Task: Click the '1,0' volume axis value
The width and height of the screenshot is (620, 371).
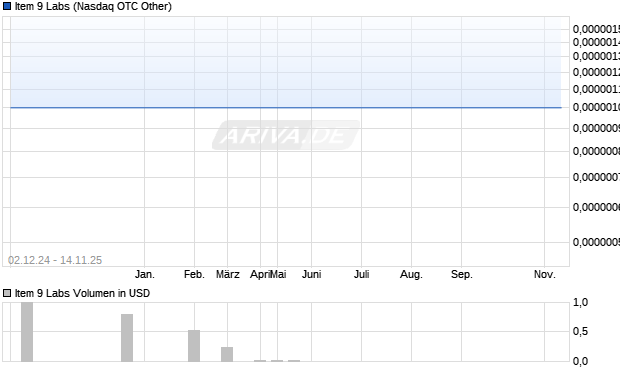Action: pos(580,303)
